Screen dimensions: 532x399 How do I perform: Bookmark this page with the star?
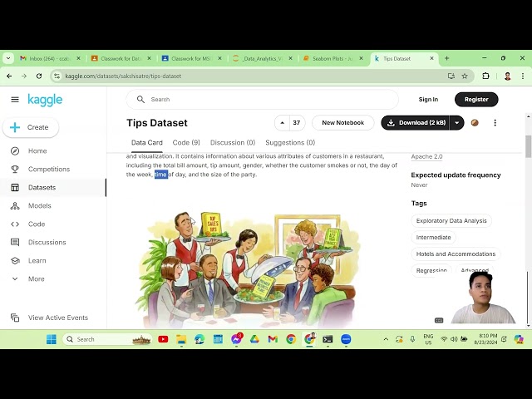(465, 76)
